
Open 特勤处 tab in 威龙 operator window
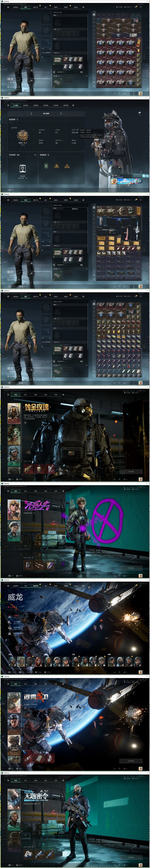pos(66,586)
